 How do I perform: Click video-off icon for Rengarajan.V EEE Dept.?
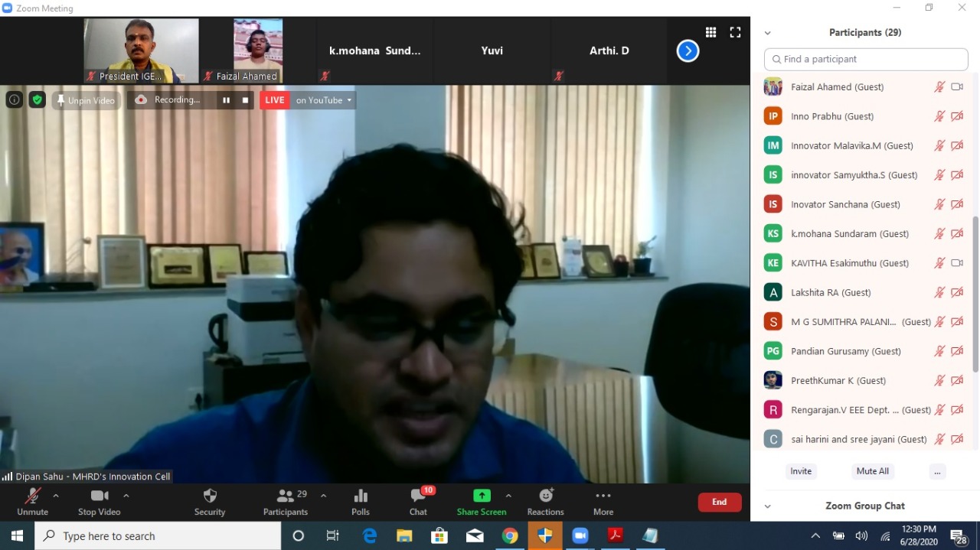click(x=957, y=410)
